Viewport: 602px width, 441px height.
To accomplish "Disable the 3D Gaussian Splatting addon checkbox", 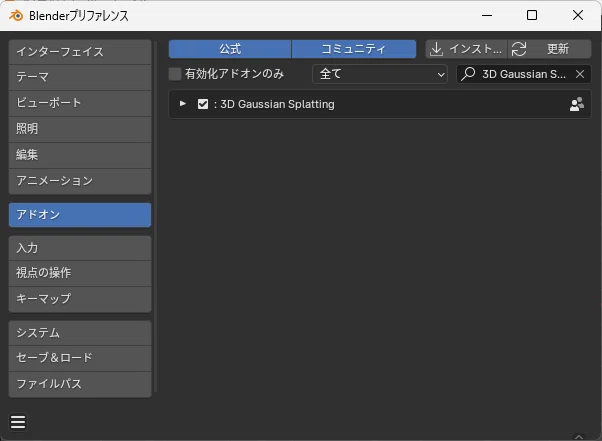I will pyautogui.click(x=203, y=104).
